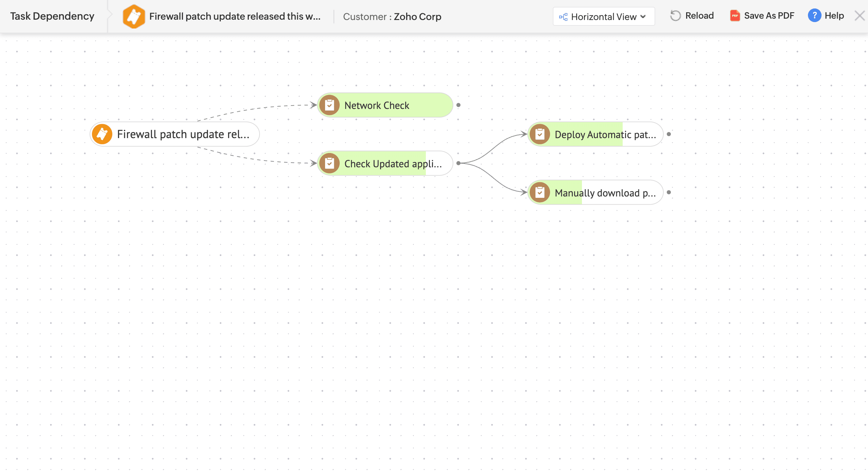Click the Zoho Corp customer name
The height and width of the screenshot is (473, 868).
pos(417,17)
